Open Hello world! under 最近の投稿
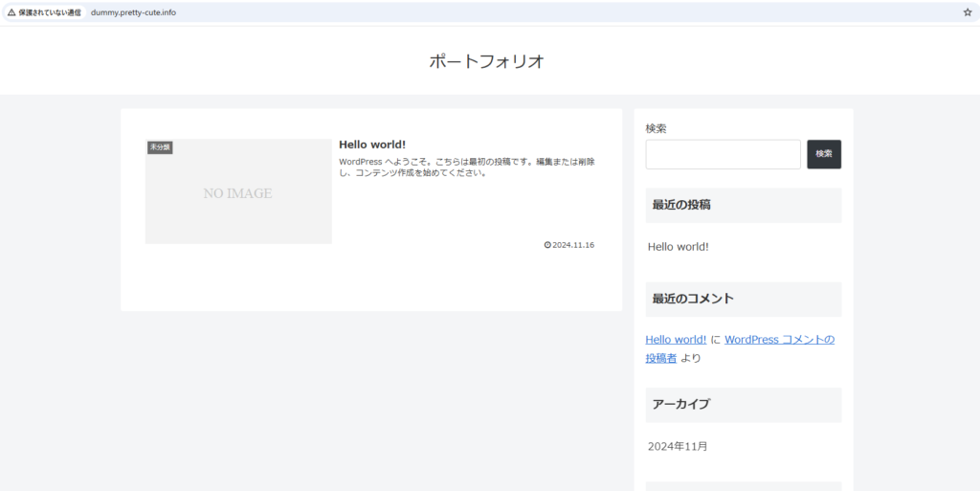The width and height of the screenshot is (980, 491). [678, 247]
